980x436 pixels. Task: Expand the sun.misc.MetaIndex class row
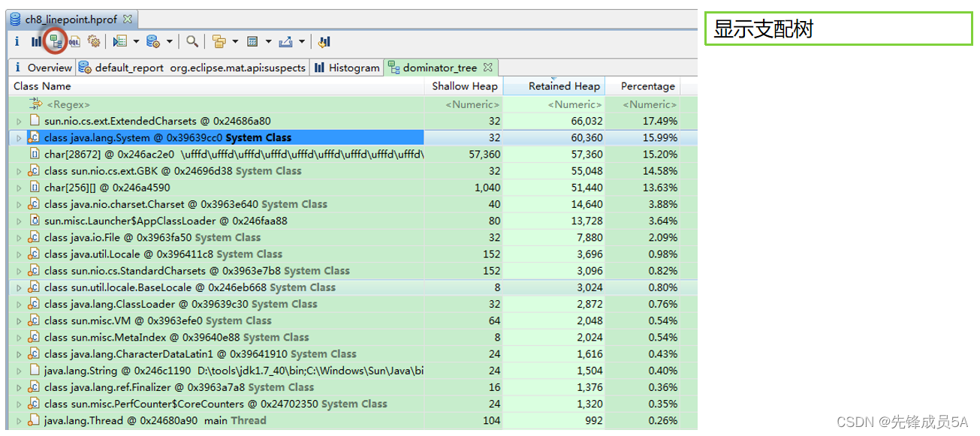(x=20, y=337)
